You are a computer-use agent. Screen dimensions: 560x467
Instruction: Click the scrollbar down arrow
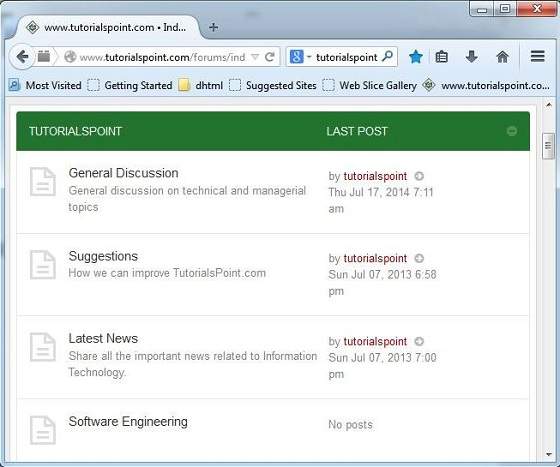pos(549,455)
